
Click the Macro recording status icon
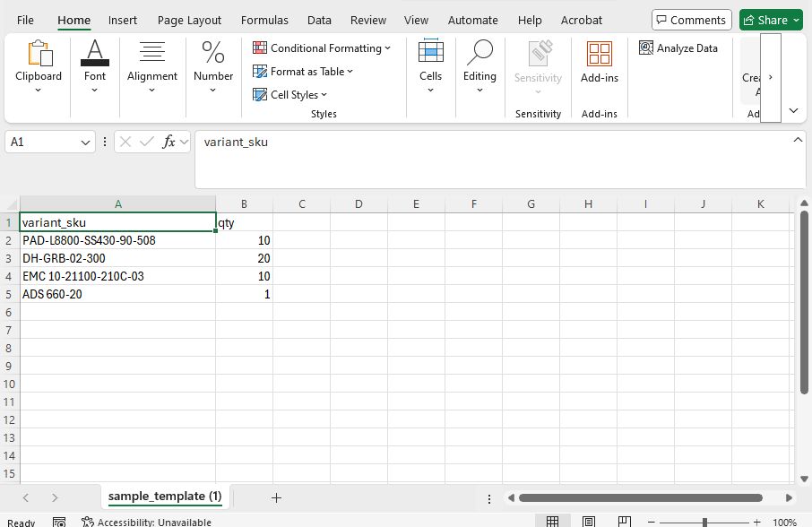[59, 522]
